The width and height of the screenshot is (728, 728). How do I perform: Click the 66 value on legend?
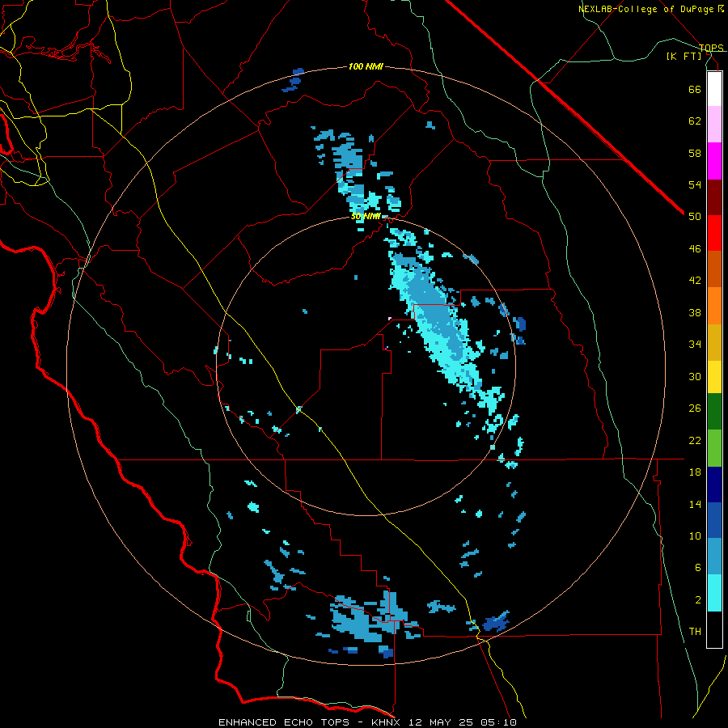(x=695, y=89)
